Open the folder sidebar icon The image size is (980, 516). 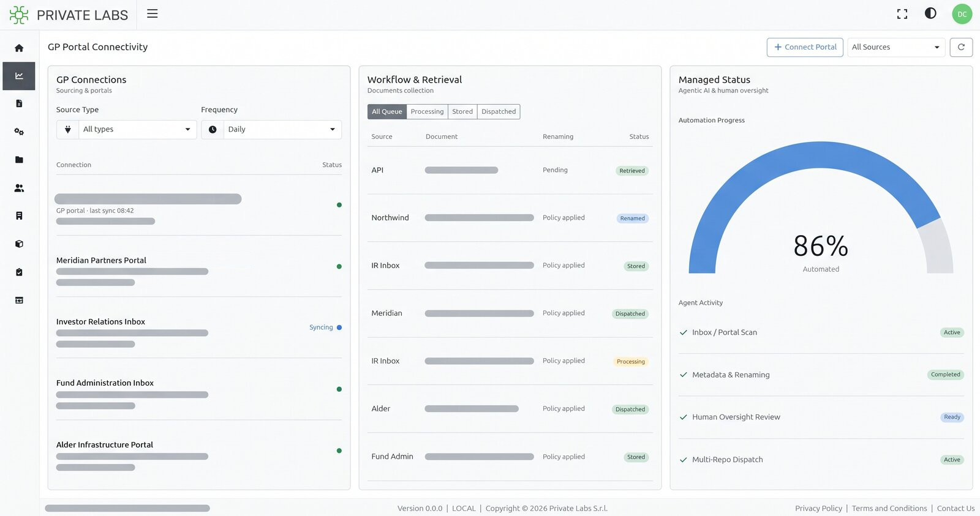(19, 160)
